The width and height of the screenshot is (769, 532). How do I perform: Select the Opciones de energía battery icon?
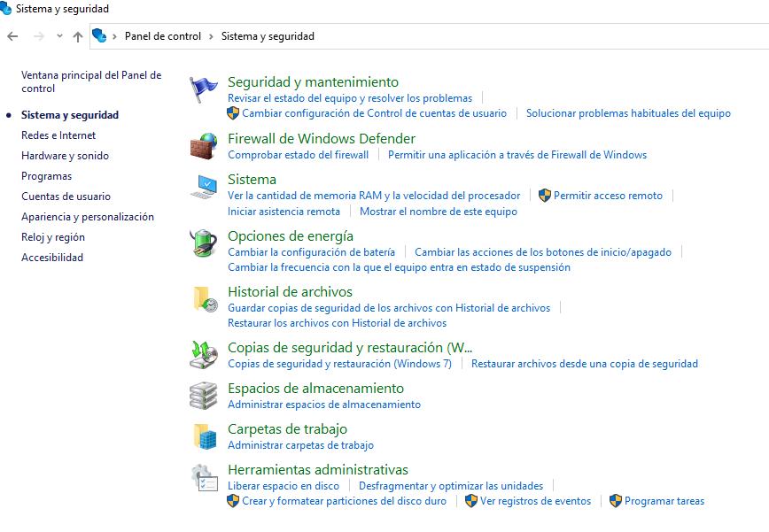point(204,243)
